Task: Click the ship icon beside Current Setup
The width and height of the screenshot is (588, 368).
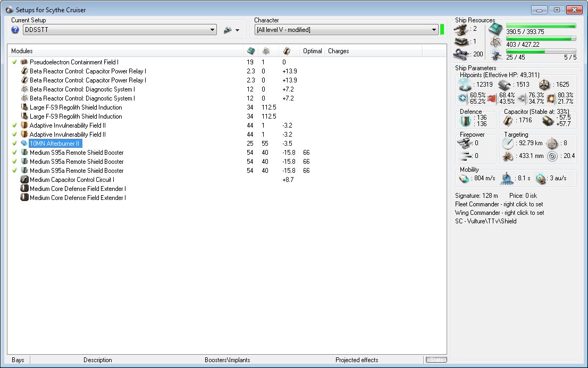Action: point(227,30)
